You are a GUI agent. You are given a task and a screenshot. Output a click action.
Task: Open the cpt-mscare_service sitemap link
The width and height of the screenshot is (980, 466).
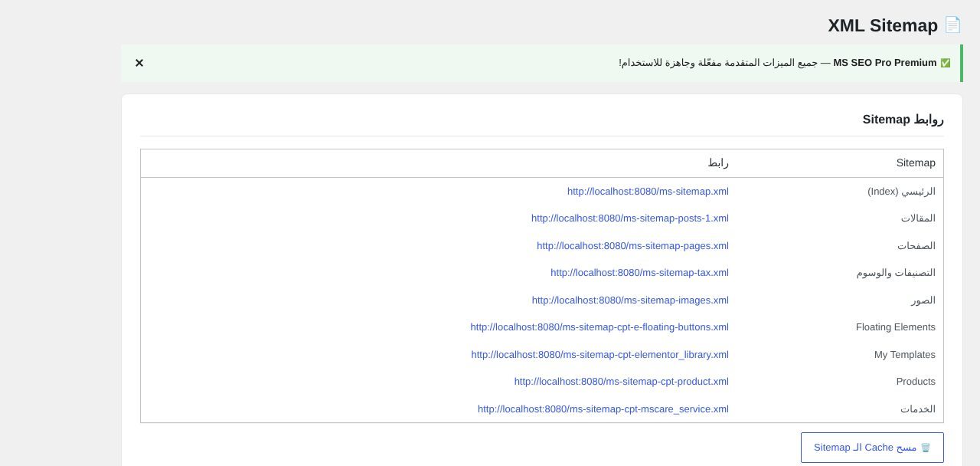(603, 409)
